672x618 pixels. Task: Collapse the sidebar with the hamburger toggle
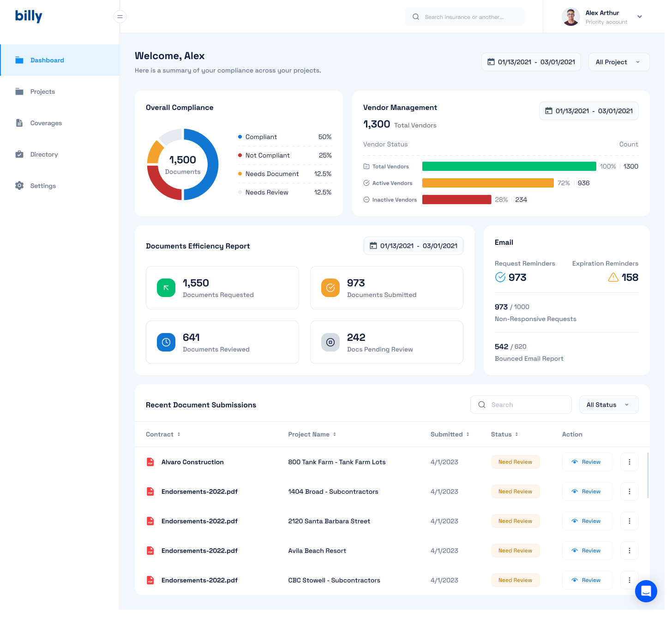[x=120, y=17]
